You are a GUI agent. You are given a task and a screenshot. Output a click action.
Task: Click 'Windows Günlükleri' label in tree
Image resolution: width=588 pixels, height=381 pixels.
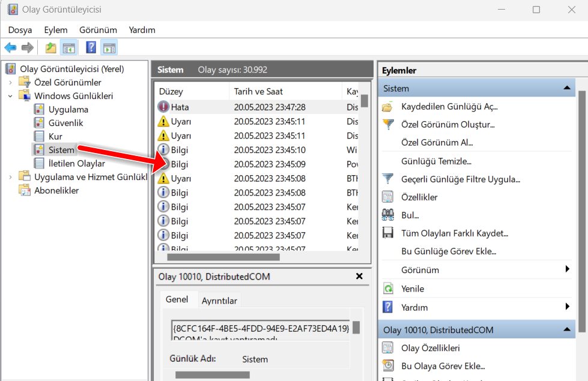pyautogui.click(x=73, y=96)
